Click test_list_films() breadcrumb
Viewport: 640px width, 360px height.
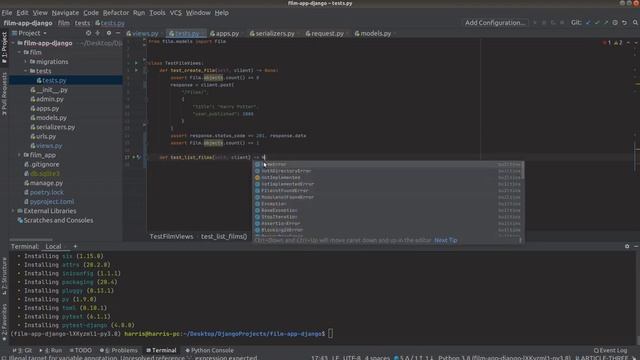224,236
